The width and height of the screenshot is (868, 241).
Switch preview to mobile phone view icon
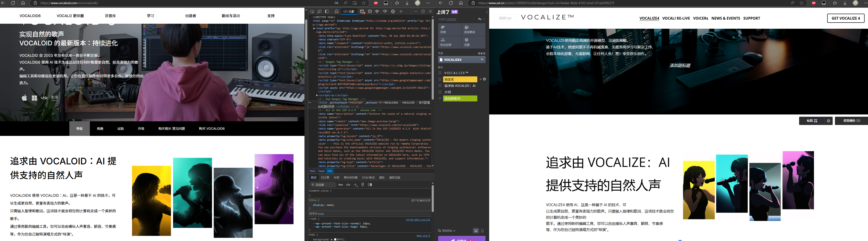(x=482, y=231)
